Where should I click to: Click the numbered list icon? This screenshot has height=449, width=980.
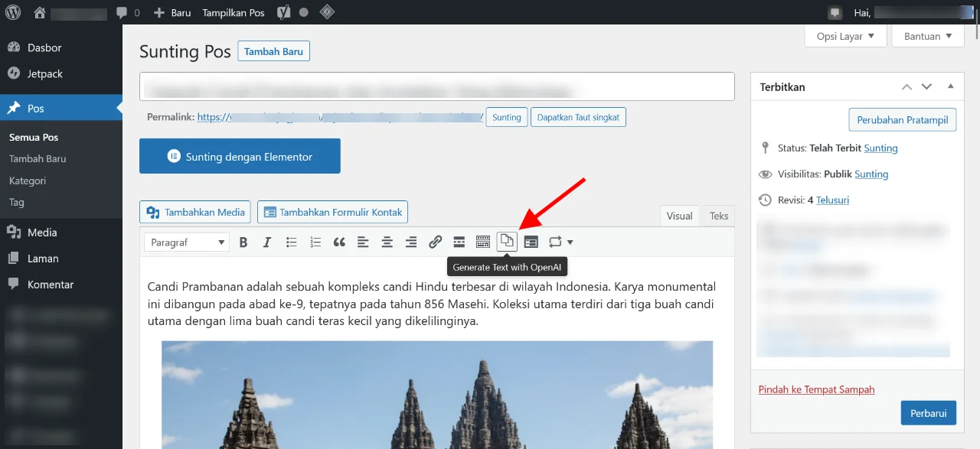pos(315,242)
